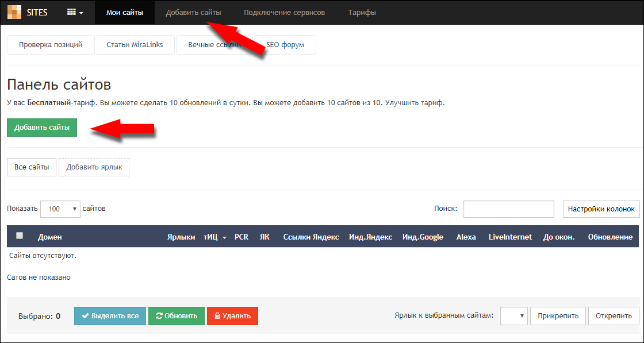Switch to Подключение сервисов menu item

coord(284,12)
